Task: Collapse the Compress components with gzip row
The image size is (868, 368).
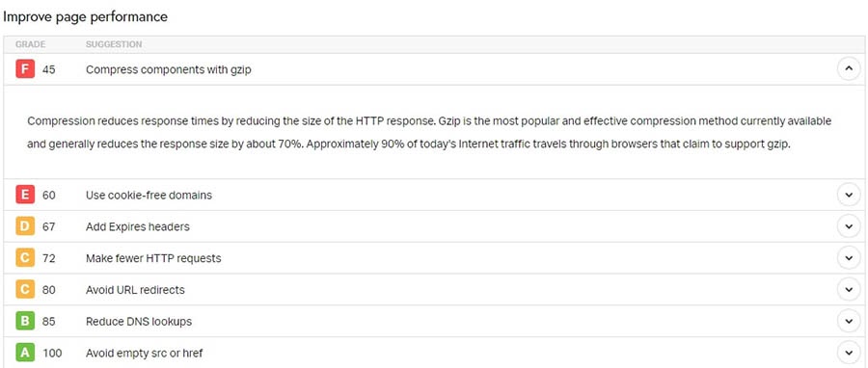Action: tap(849, 69)
